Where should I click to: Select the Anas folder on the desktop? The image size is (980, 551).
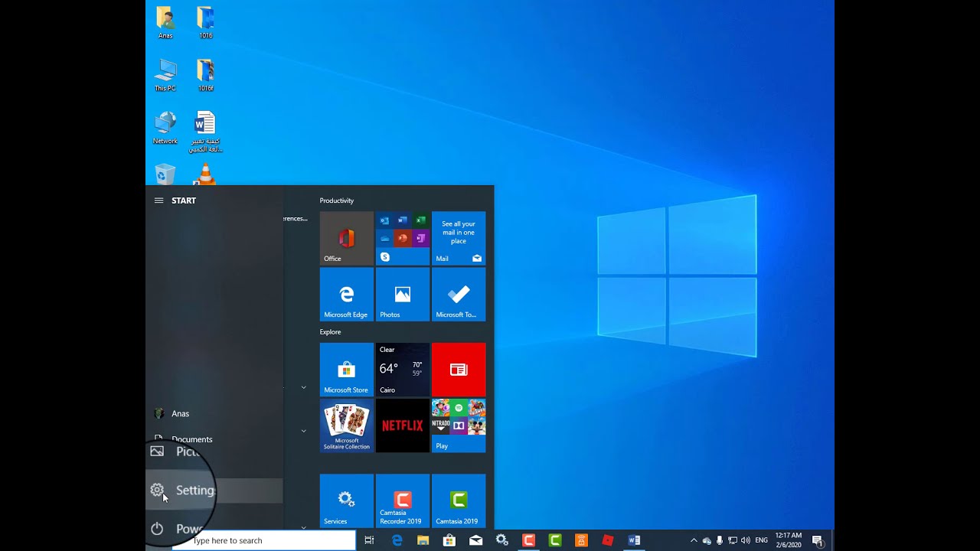pyautogui.click(x=165, y=22)
